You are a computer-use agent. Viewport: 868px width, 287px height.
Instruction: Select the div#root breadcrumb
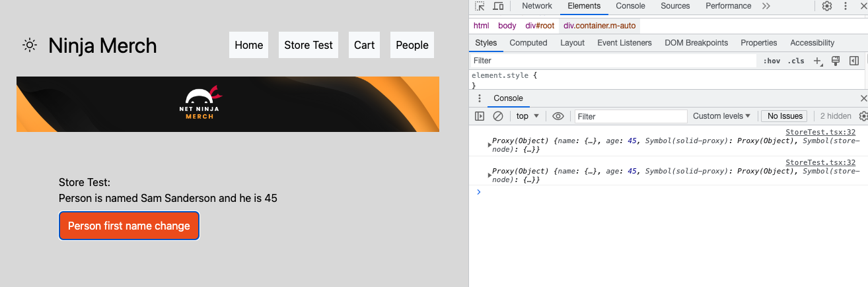[540, 26]
